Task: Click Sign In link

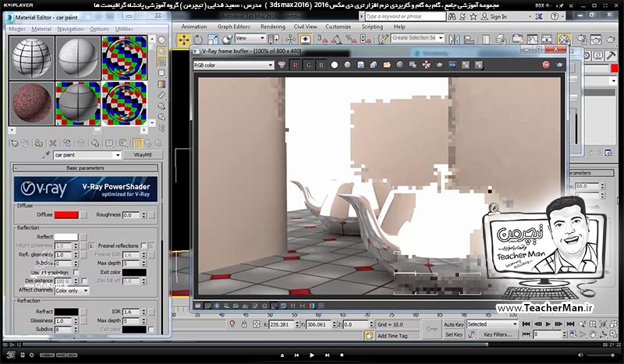Action: coord(498,16)
